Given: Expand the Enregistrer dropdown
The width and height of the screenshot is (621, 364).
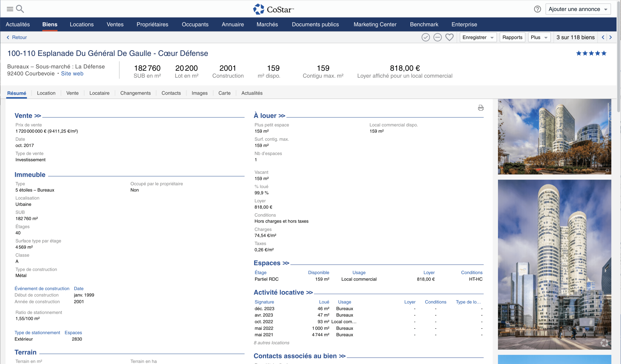Looking at the screenshot, I should 478,37.
